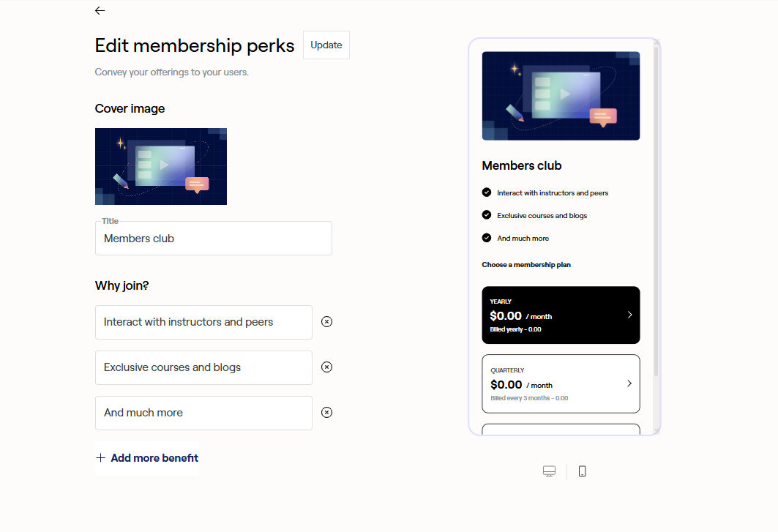This screenshot has height=532, width=778.
Task: Open the Quarterly plan chevron arrow
Action: point(629,383)
